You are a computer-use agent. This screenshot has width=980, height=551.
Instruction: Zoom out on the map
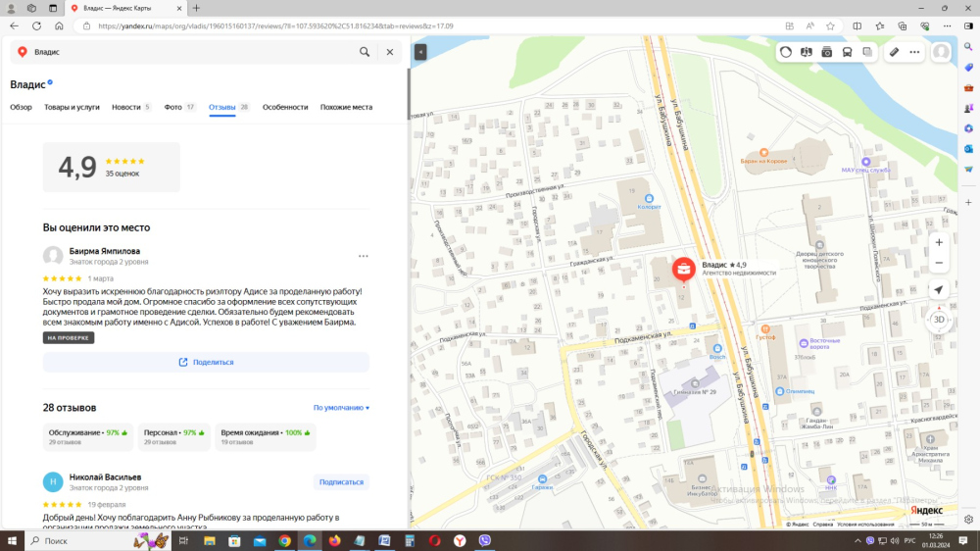[939, 264]
